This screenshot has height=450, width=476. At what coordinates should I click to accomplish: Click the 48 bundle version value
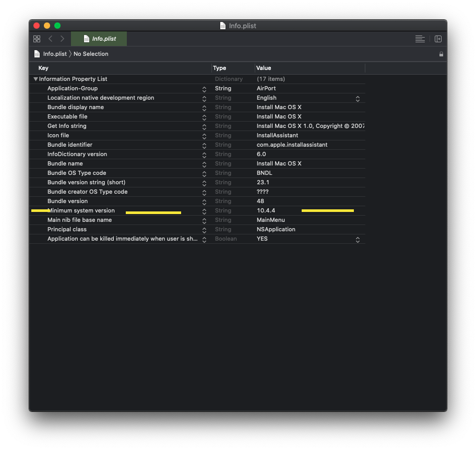coord(260,202)
